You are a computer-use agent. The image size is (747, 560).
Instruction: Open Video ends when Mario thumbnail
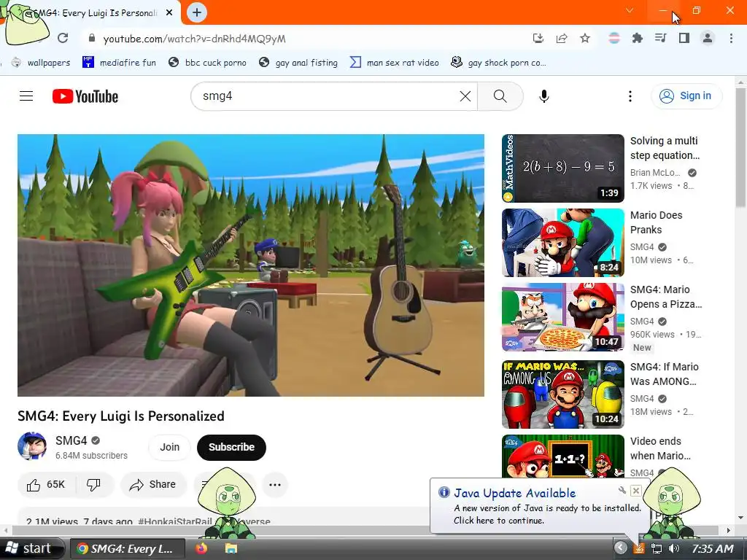[562, 456]
